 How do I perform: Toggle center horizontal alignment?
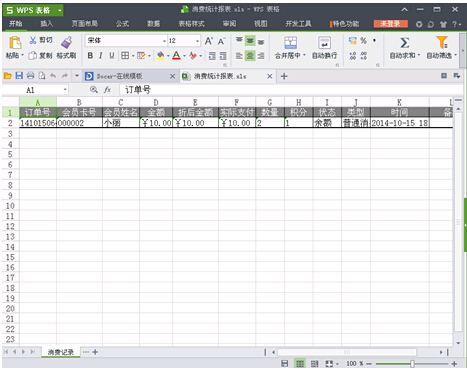click(250, 56)
